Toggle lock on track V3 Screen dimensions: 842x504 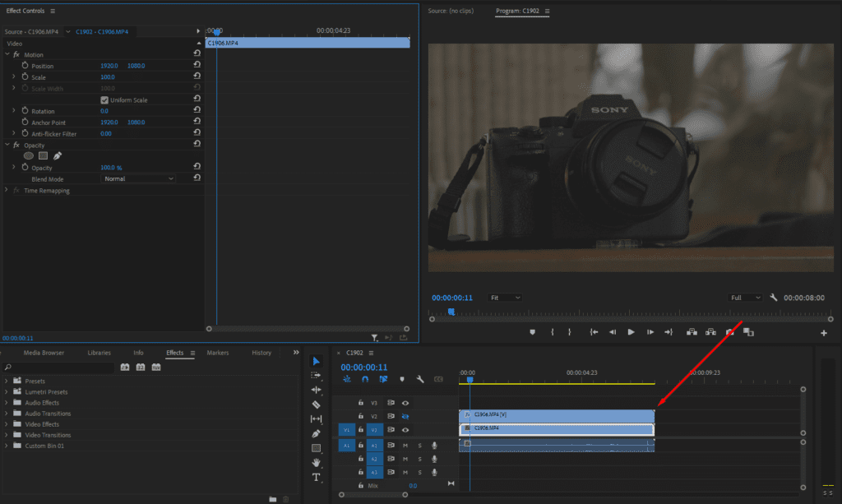(361, 403)
